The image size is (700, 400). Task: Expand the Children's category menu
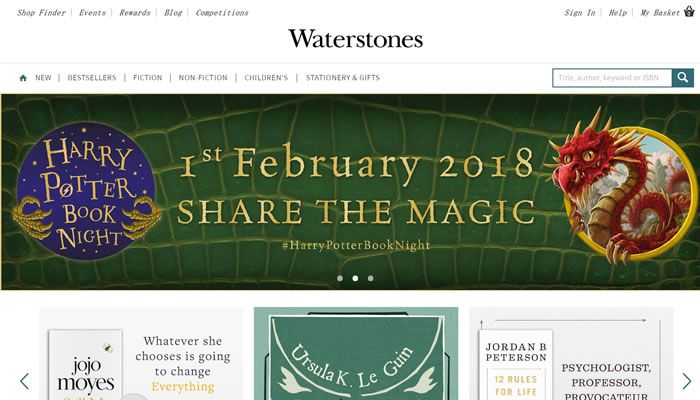(x=266, y=78)
